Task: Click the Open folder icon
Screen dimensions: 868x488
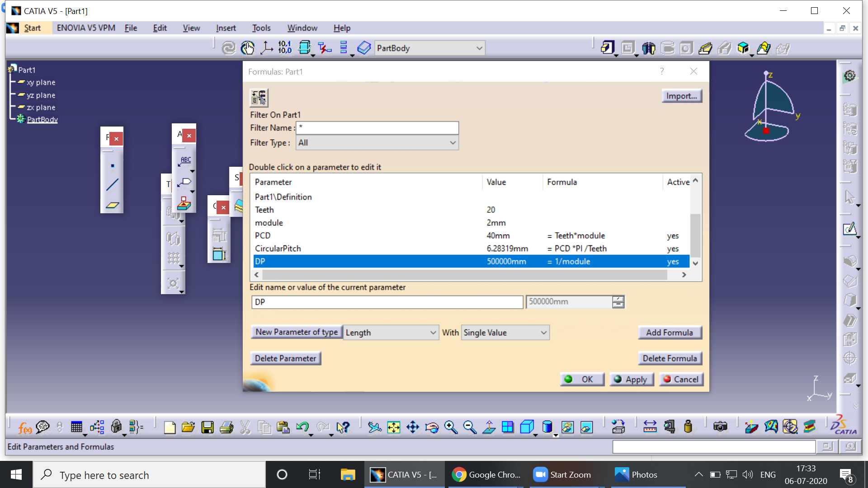Action: [x=188, y=427]
